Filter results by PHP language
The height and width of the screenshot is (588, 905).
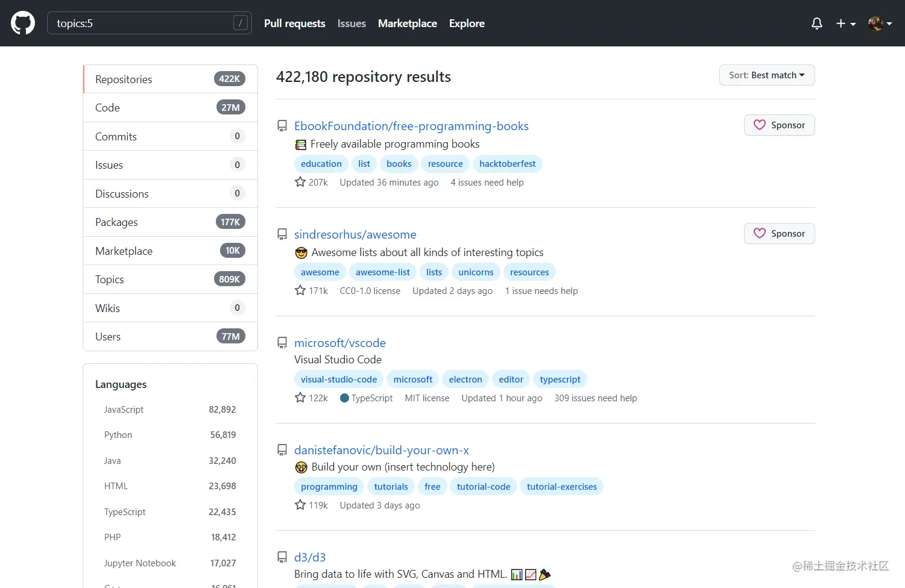(170, 537)
